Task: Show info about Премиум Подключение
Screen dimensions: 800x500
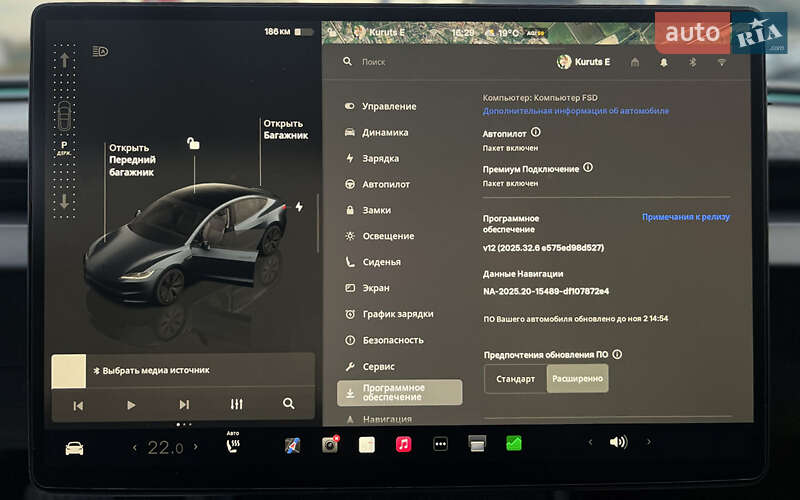Action: (588, 167)
